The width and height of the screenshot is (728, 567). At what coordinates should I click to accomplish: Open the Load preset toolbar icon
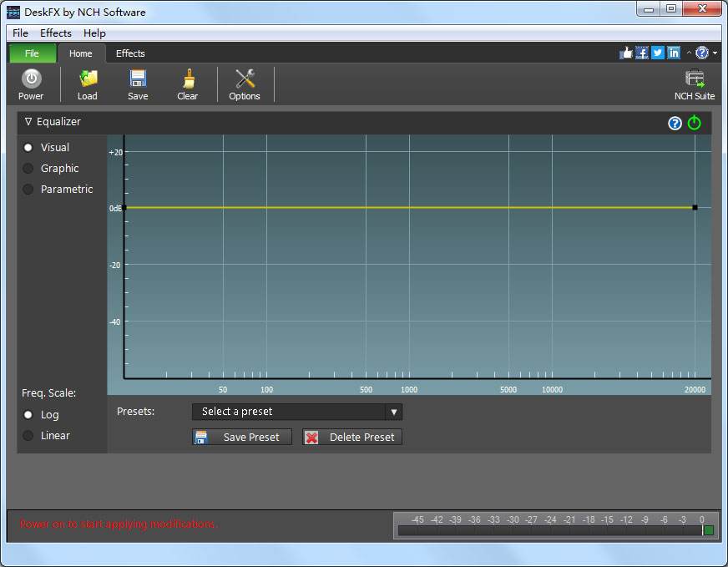tap(88, 84)
